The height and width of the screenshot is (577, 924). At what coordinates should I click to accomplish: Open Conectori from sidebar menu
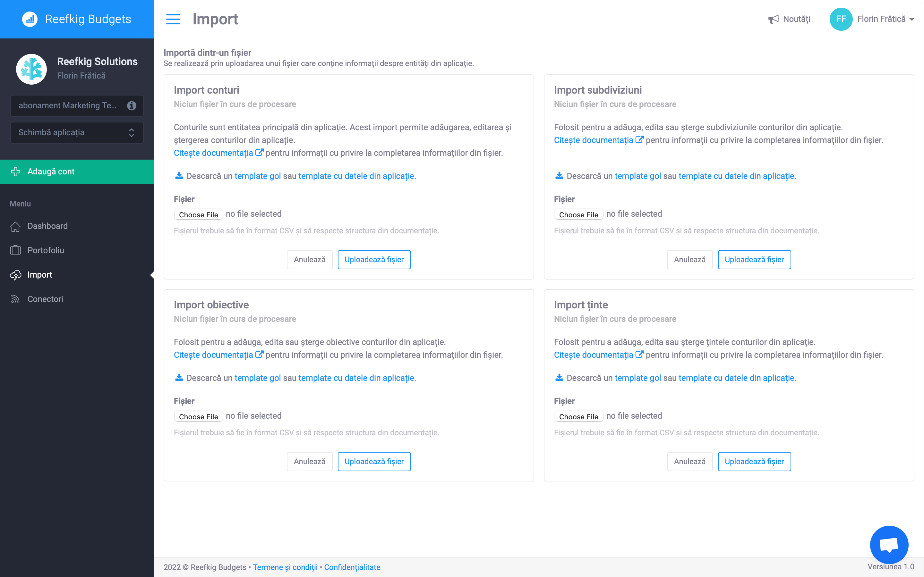[45, 299]
